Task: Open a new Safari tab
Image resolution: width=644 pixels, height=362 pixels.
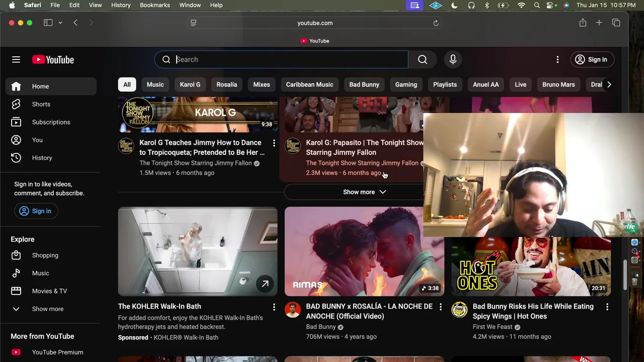Action: 599,23
